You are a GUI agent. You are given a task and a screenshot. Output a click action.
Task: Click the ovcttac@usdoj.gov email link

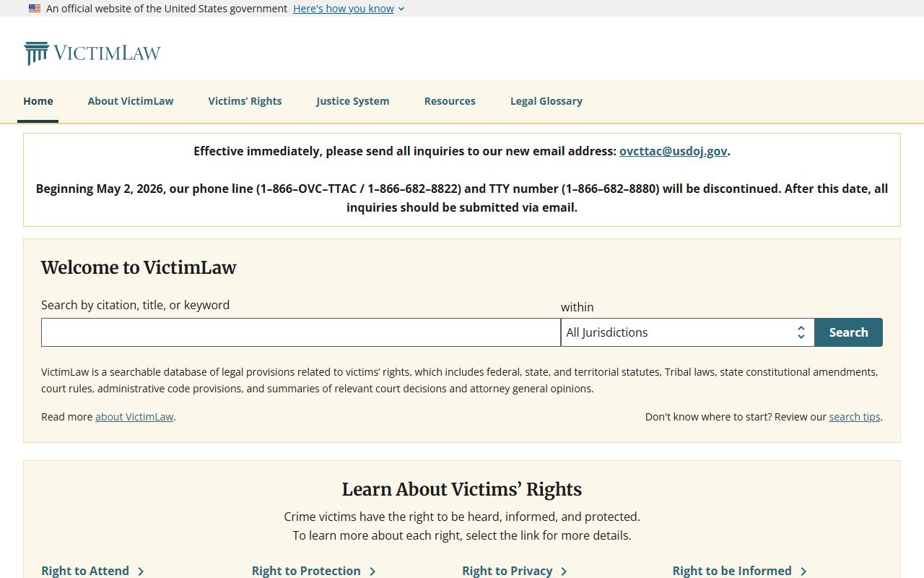point(673,151)
